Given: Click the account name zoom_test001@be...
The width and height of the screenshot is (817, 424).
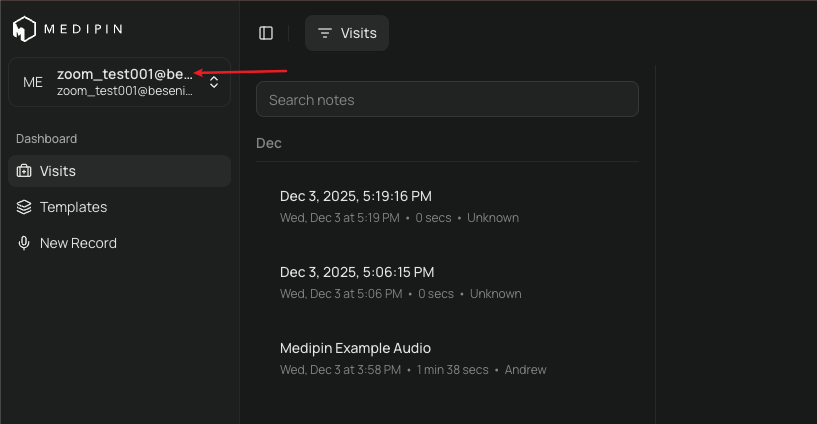Looking at the screenshot, I should [x=125, y=74].
